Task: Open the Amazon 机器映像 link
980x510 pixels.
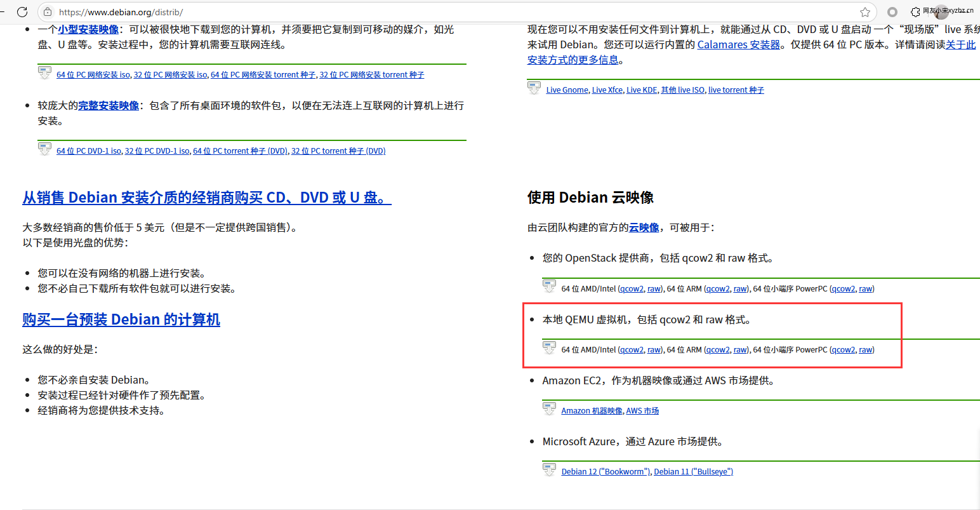Action: click(x=592, y=411)
